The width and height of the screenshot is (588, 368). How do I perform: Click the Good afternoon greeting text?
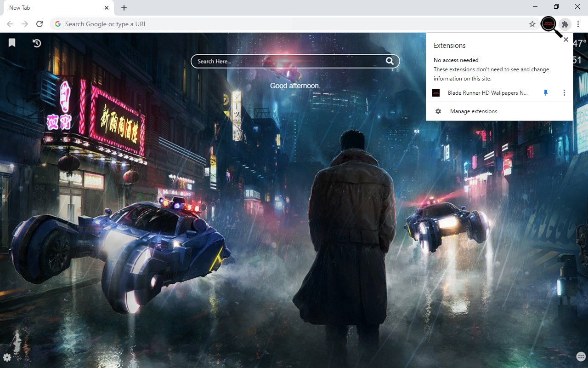[295, 86]
